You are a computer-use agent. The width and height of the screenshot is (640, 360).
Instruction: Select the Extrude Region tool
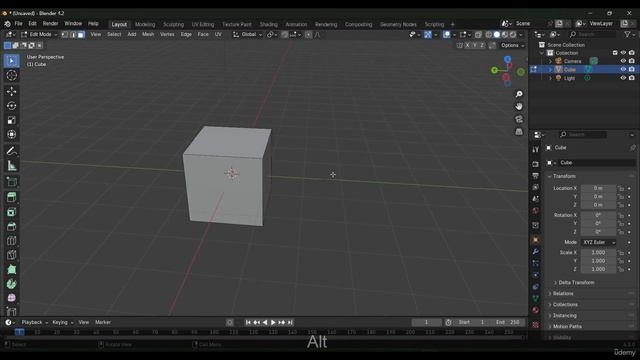click(x=11, y=198)
